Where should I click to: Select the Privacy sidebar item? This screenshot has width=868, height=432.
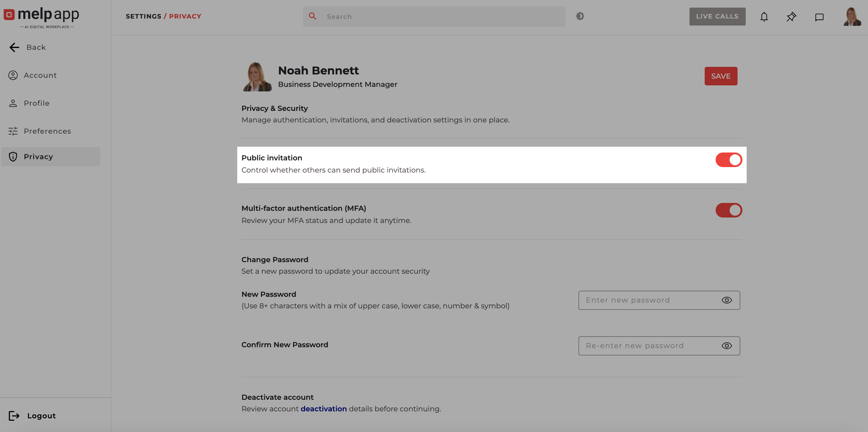click(51, 156)
